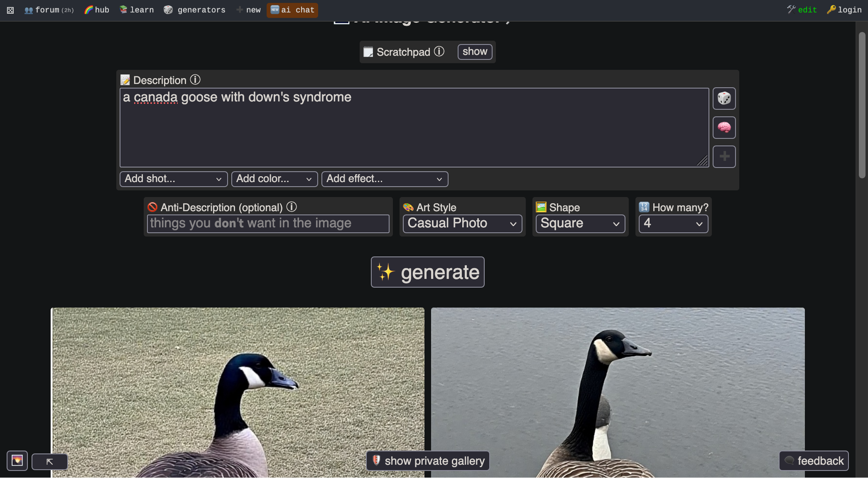This screenshot has height=478, width=868.
Task: Open the feedback button
Action: 814,461
